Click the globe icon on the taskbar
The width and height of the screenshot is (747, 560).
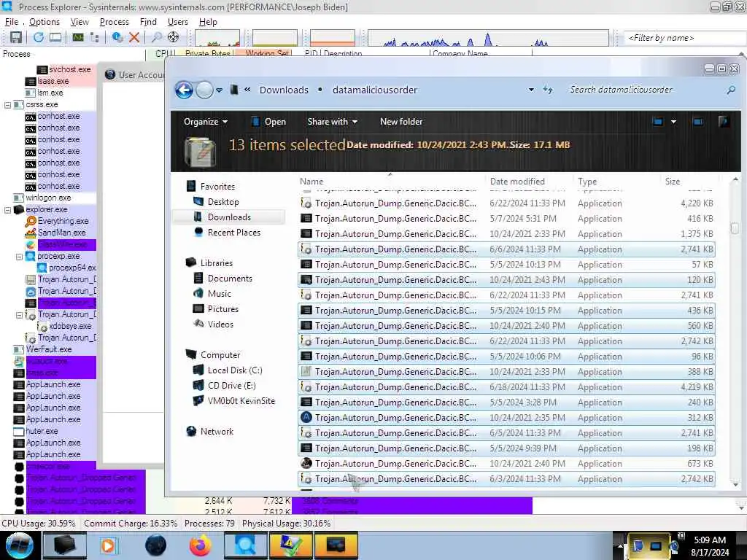155,545
